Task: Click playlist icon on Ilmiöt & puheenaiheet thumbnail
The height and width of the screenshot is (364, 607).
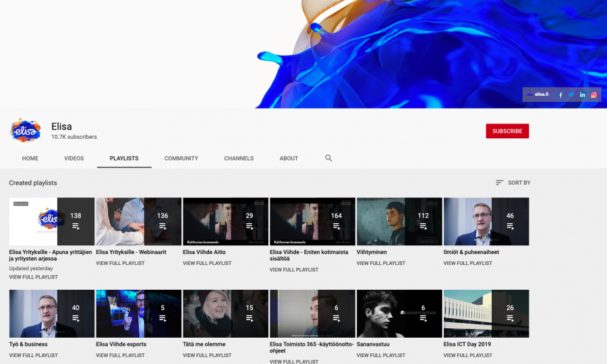Action: click(511, 226)
